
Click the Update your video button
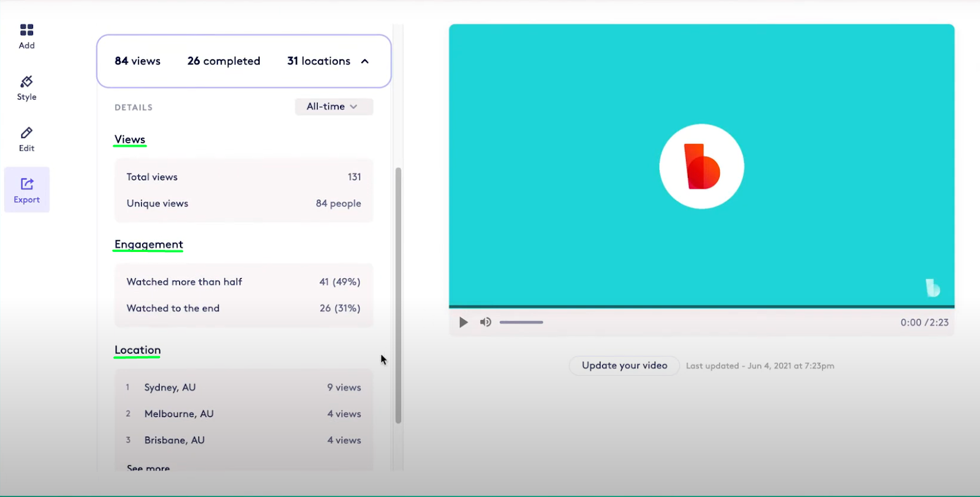click(x=624, y=365)
